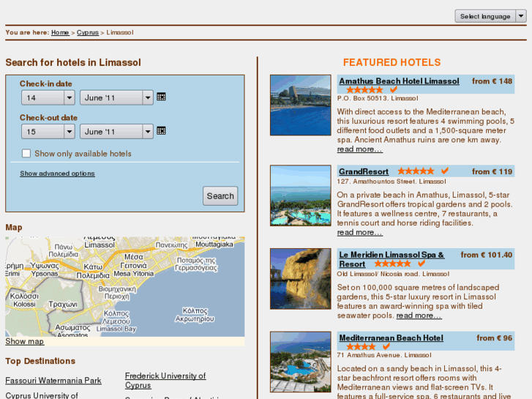Viewport: 532px width, 399px height.
Task: Click GrandResort thumbnail photo
Action: (x=301, y=195)
